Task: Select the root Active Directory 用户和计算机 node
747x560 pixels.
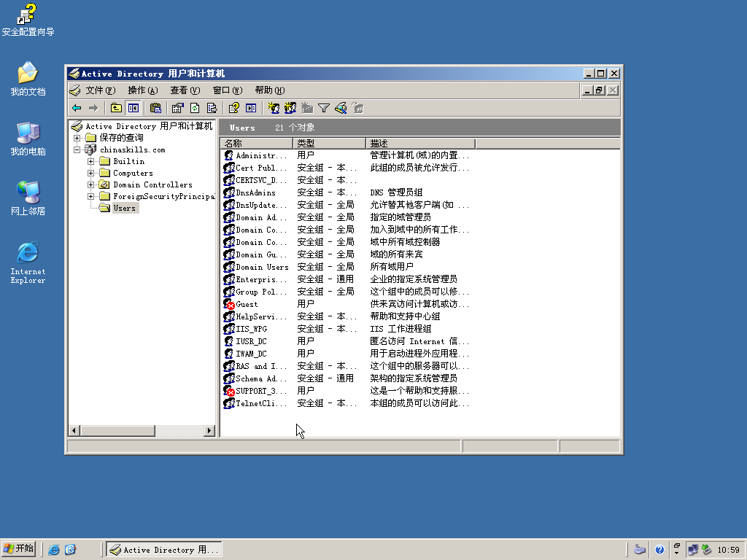Action: (x=149, y=126)
